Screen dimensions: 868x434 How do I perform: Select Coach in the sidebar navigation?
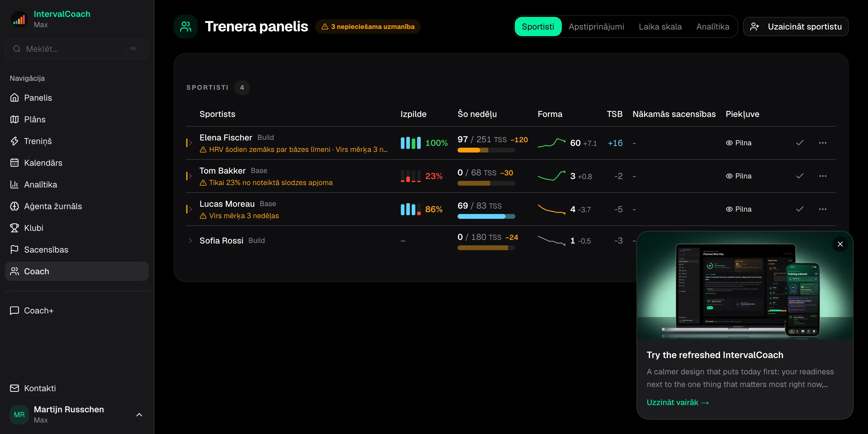tap(77, 271)
